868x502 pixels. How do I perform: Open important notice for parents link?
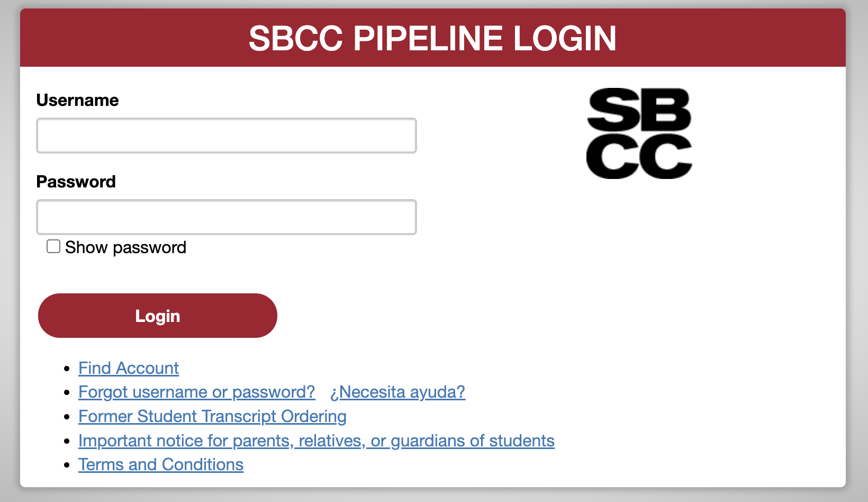(317, 441)
